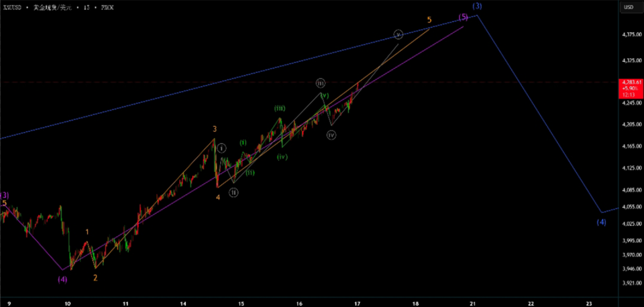Select the green (iii) wave label
The image size is (644, 307).
[280, 108]
